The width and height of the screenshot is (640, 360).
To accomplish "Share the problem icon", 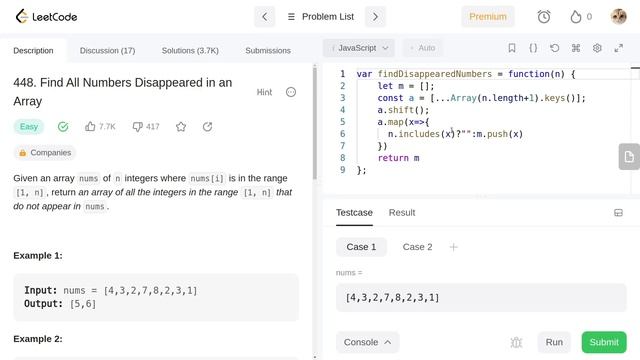I will pos(207,127).
